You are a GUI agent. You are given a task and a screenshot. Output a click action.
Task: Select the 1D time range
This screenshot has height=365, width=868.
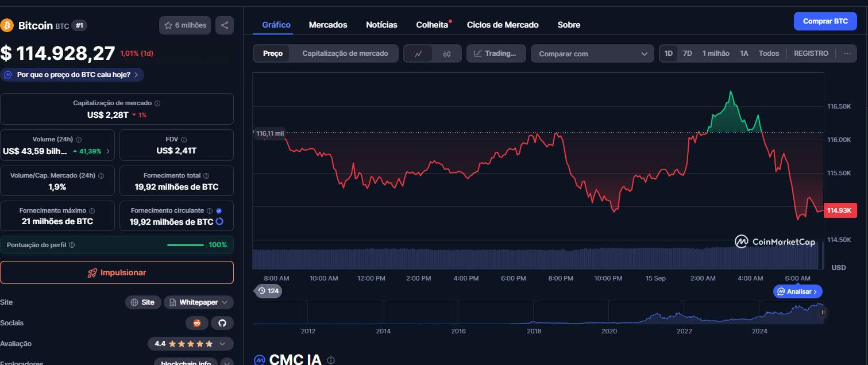pos(669,53)
